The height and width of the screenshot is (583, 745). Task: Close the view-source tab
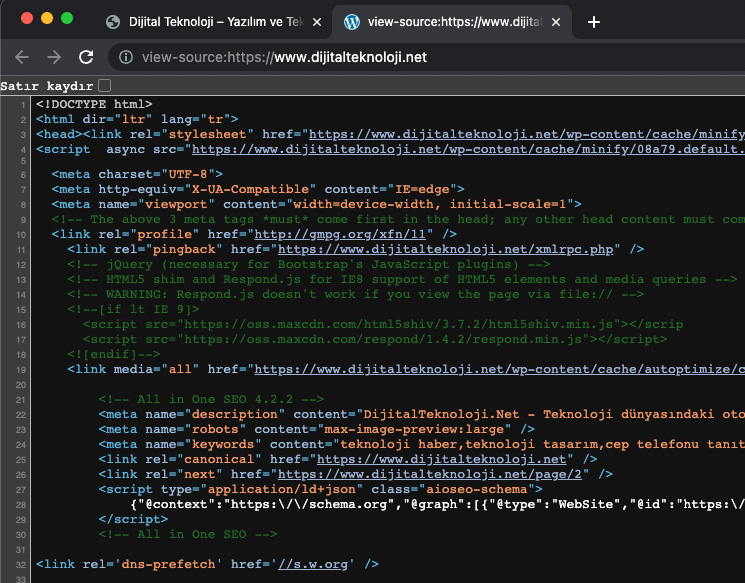coord(556,22)
